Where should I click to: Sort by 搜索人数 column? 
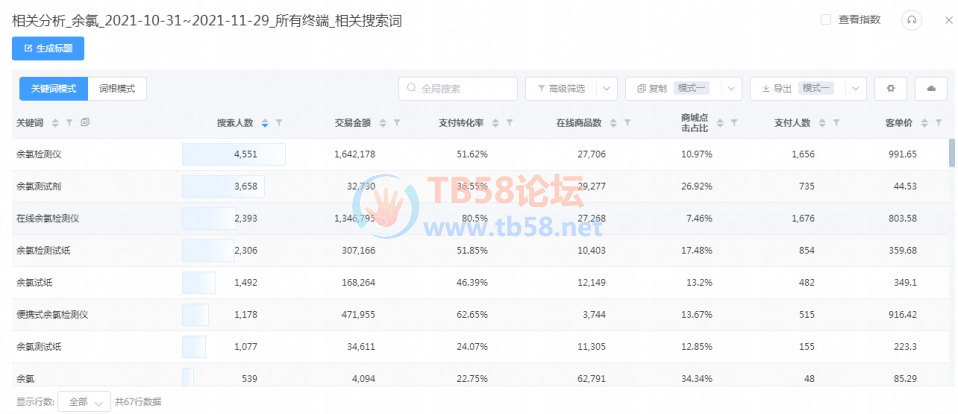pos(265,123)
